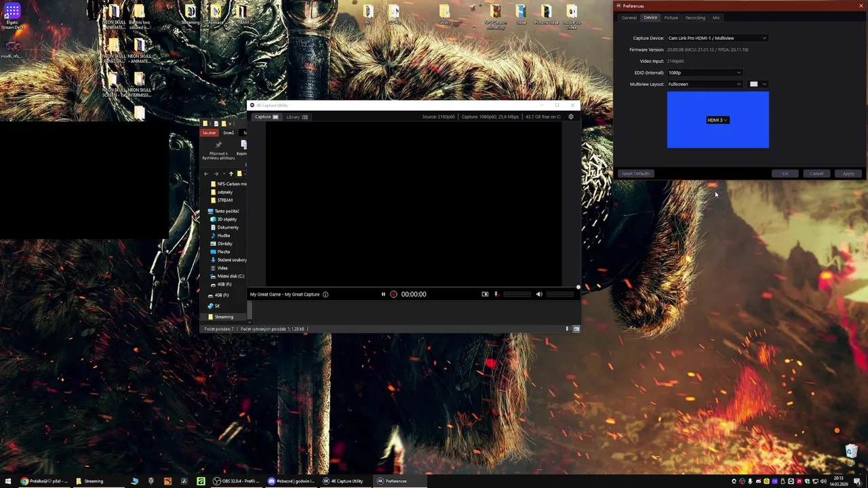Close the Preferences window
Image resolution: width=868 pixels, height=488 pixels.
[861, 6]
